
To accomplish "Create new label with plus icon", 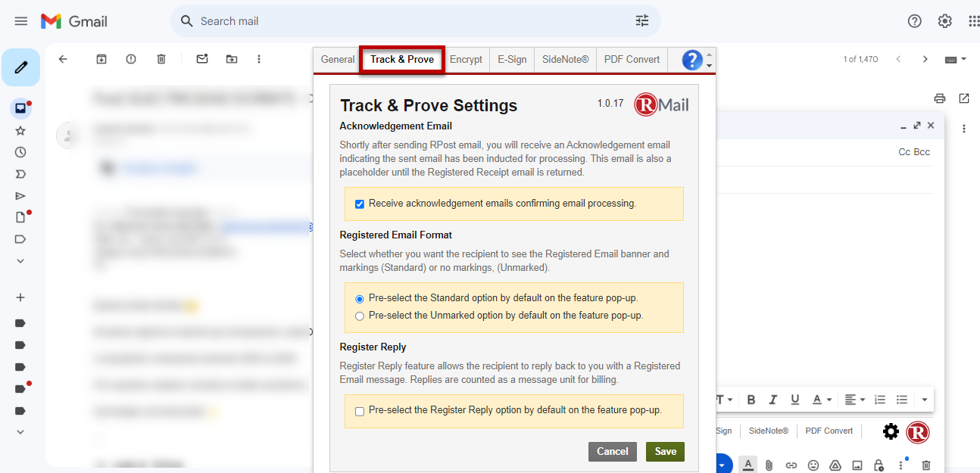I will [x=20, y=297].
